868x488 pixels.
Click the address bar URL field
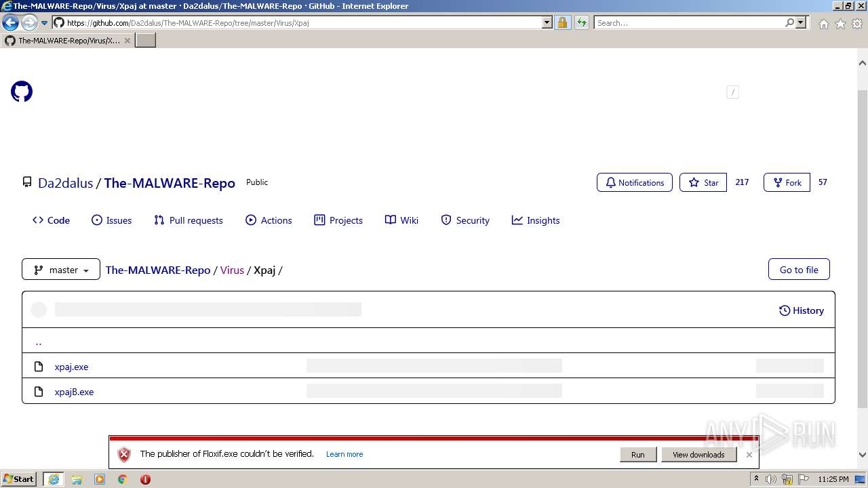coord(302,23)
